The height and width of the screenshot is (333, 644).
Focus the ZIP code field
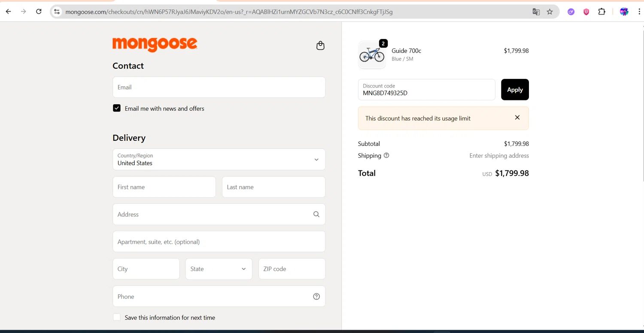coord(292,269)
